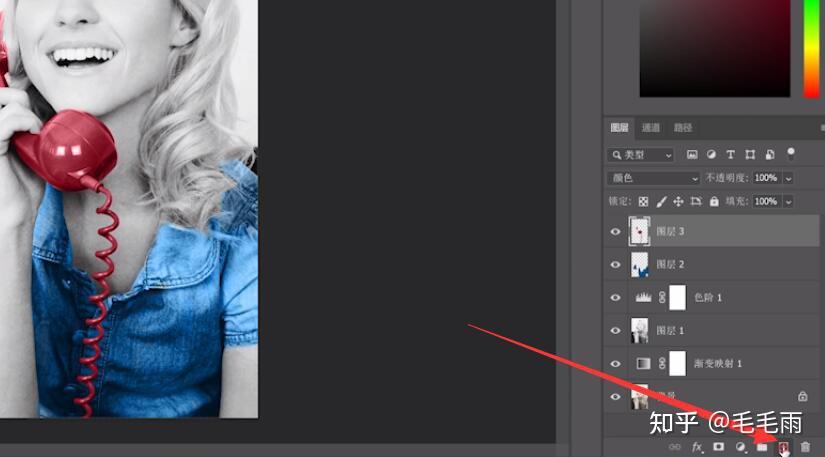
Task: Toggle visibility of 色阶 1 layer
Action: [615, 298]
